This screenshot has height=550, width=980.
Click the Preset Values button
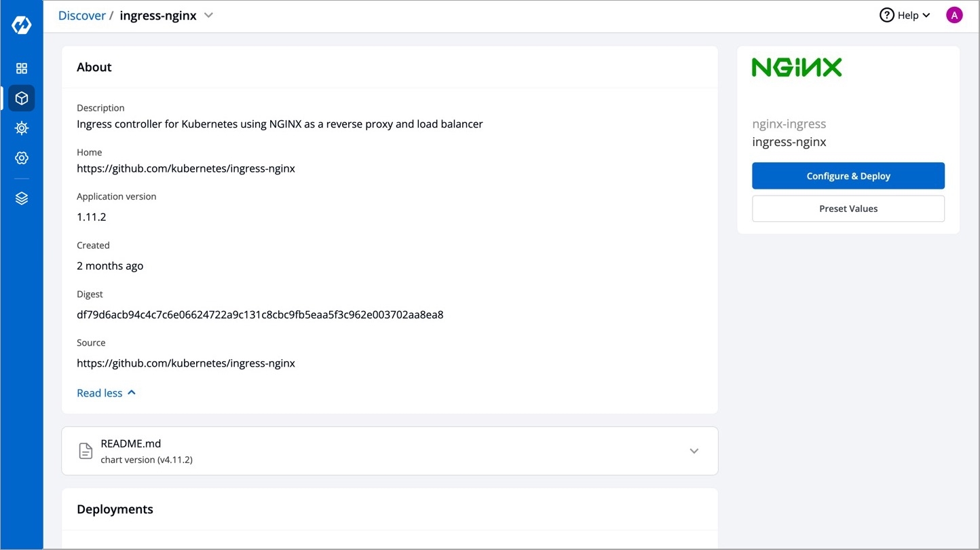tap(848, 208)
